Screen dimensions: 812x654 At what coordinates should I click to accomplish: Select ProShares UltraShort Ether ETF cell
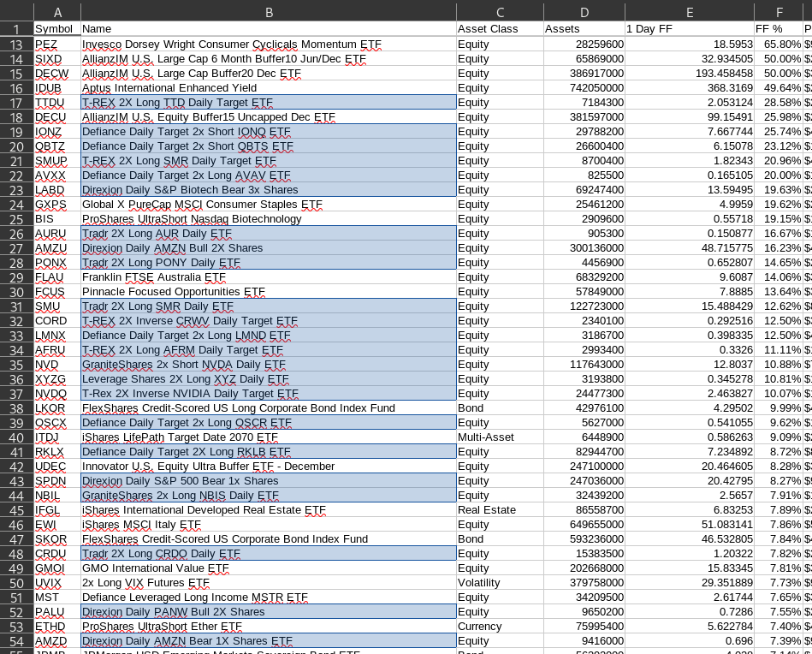[269, 627]
